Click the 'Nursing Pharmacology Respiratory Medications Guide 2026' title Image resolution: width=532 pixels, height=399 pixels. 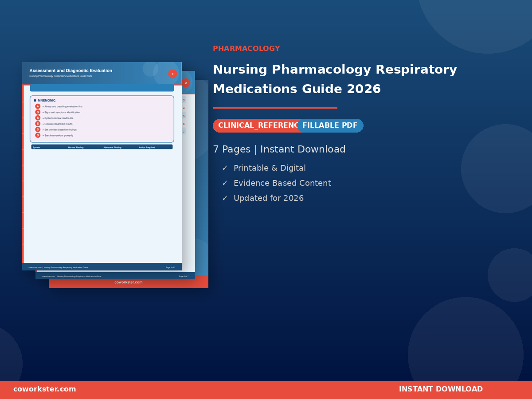click(335, 79)
